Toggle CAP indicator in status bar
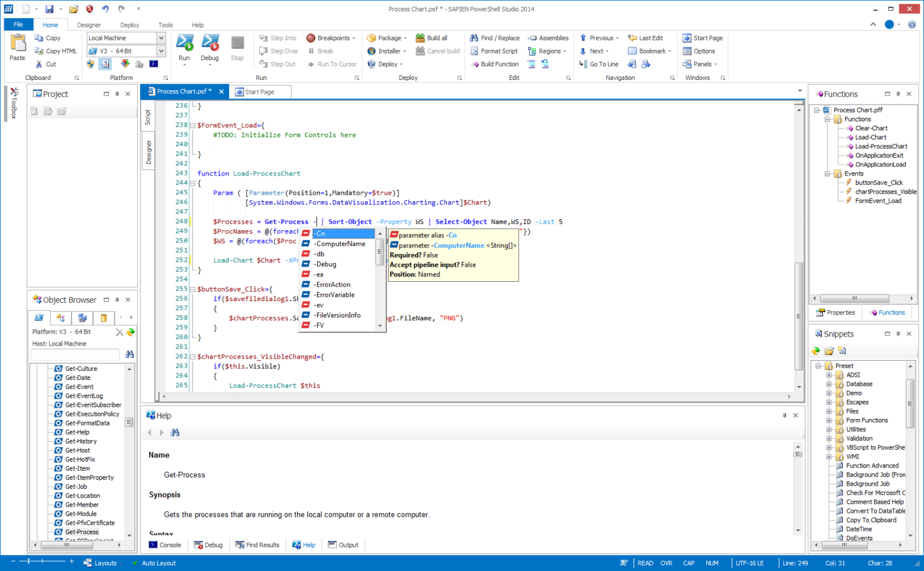Image resolution: width=924 pixels, height=571 pixels. tap(689, 563)
